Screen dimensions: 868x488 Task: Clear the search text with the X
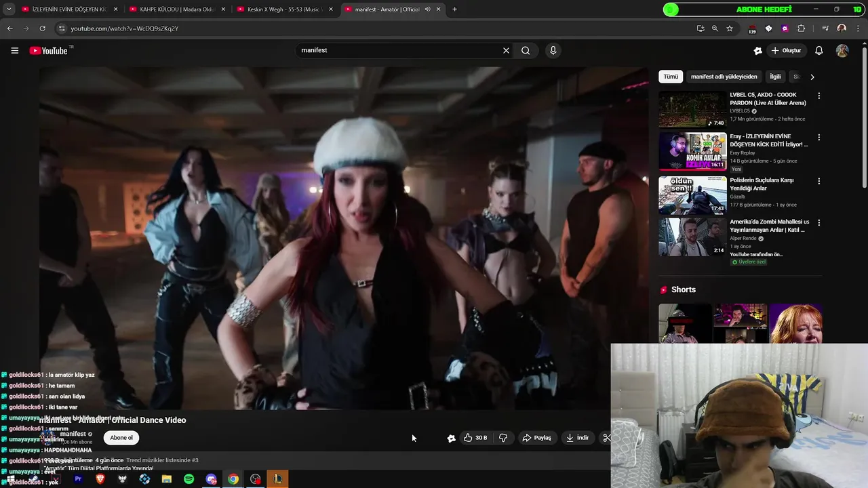(506, 51)
